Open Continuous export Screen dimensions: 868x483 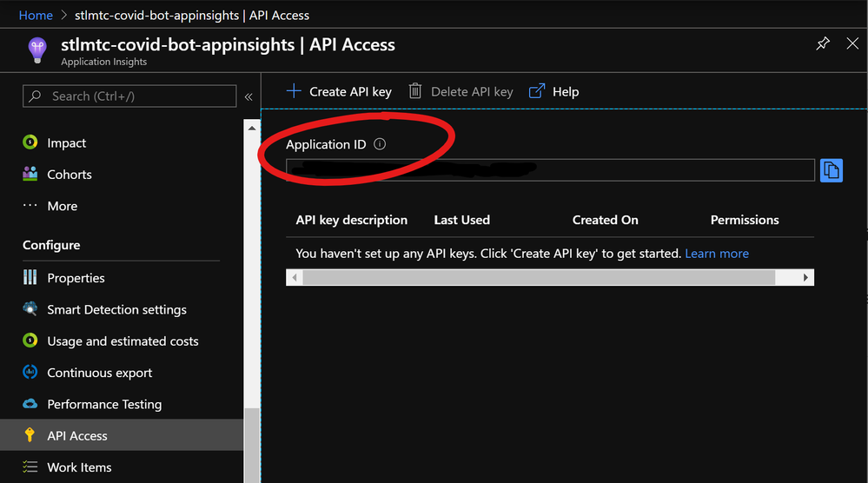coord(100,373)
